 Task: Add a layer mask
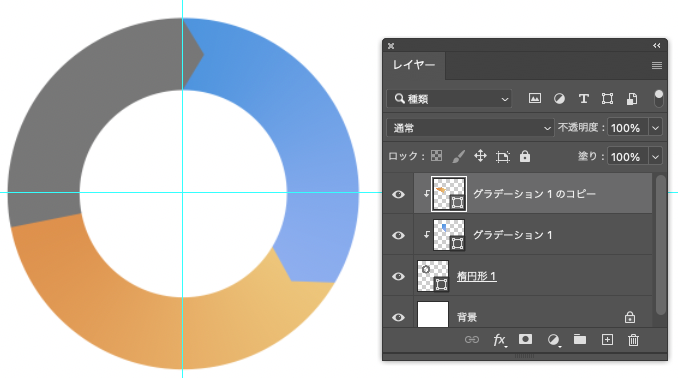point(525,340)
